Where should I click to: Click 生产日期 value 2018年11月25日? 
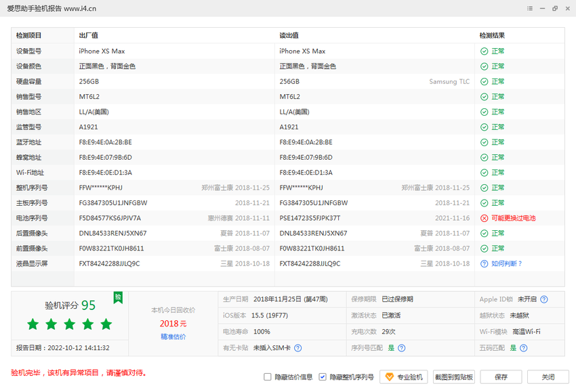290,299
